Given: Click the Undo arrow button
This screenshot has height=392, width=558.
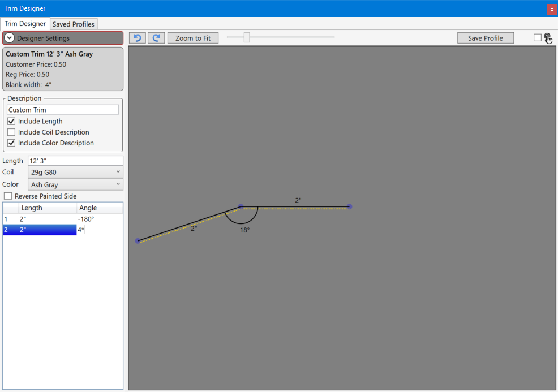Looking at the screenshot, I should [137, 38].
